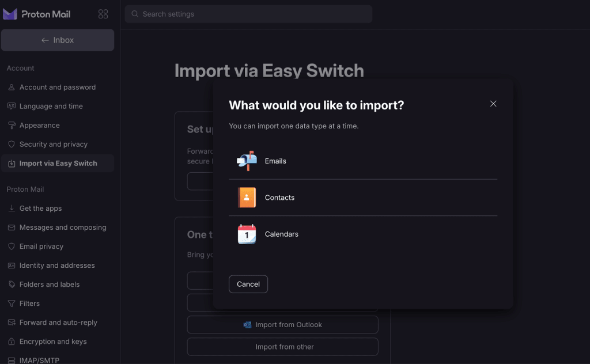The height and width of the screenshot is (364, 590).
Task: Focus the Search settings field
Action: pos(248,14)
